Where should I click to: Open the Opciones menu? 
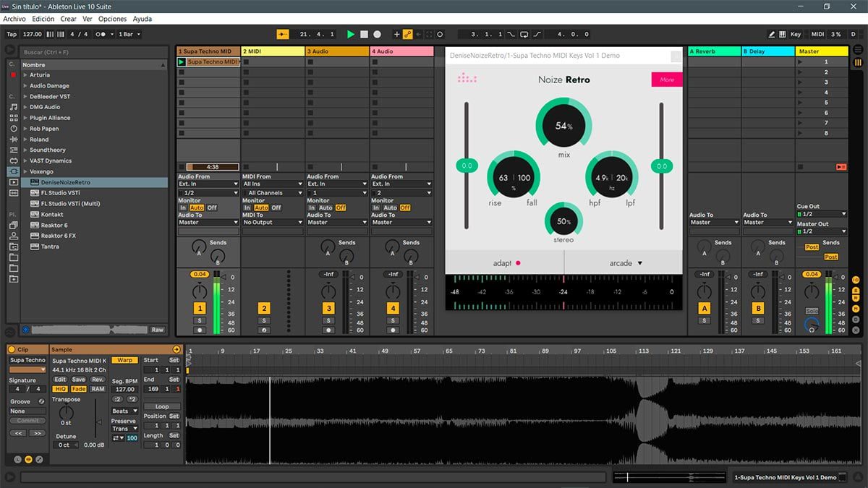pos(112,19)
